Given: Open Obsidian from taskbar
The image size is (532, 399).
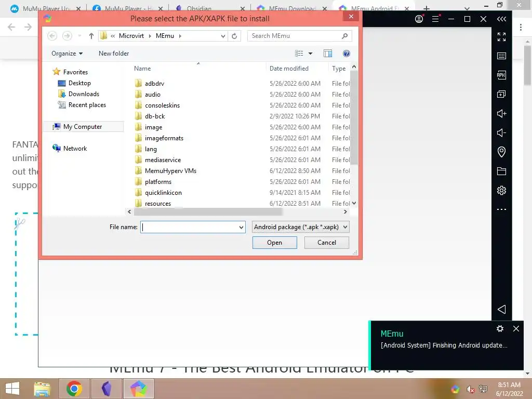Looking at the screenshot, I should pos(107,389).
